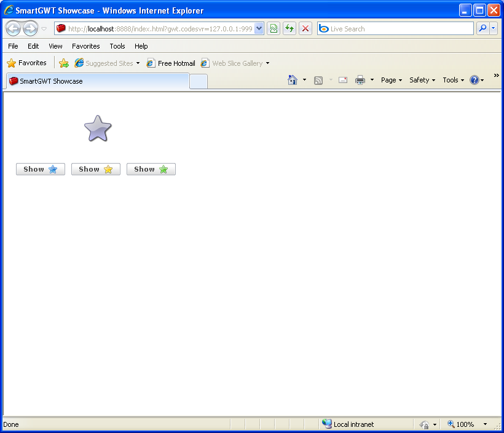Open the Tools command bar menu
Screen dimensions: 504x433
click(453, 80)
